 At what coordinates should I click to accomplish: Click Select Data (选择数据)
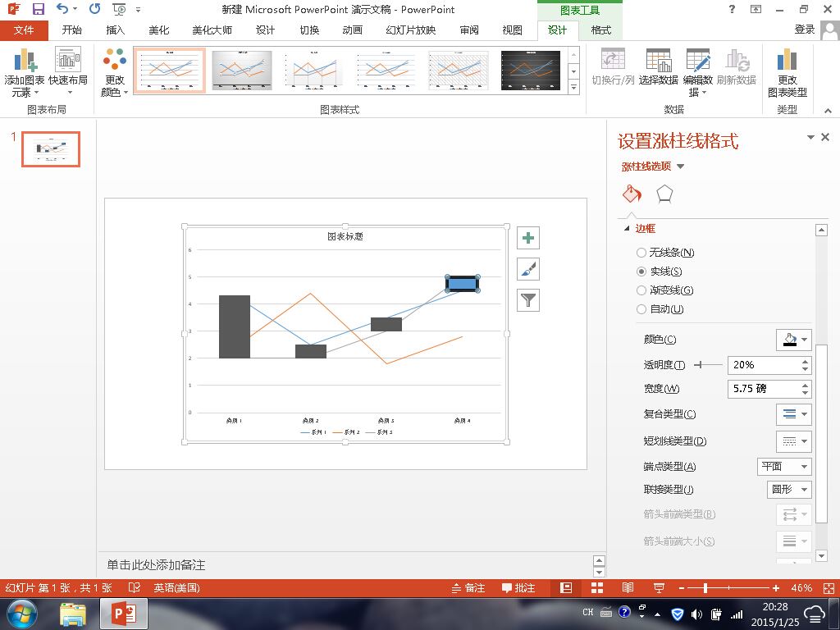[659, 67]
